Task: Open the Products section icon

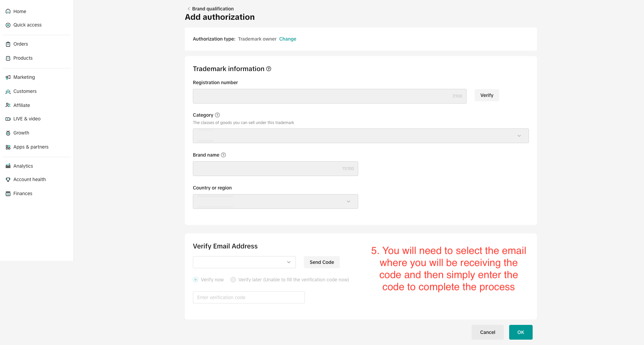Action: click(8, 58)
